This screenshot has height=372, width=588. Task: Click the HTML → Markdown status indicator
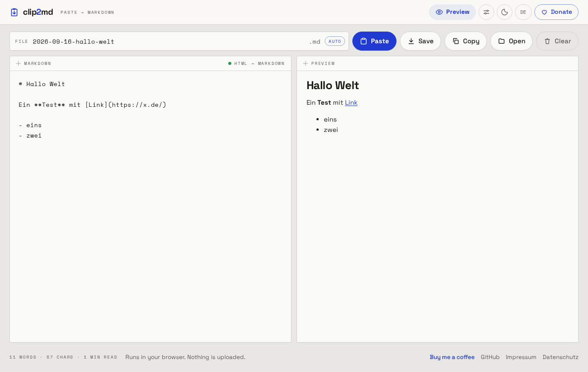coord(256,64)
